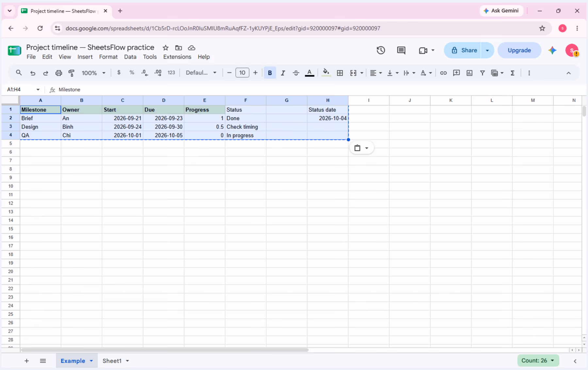Toggle bold formatting
This screenshot has width=588, height=370.
point(270,73)
